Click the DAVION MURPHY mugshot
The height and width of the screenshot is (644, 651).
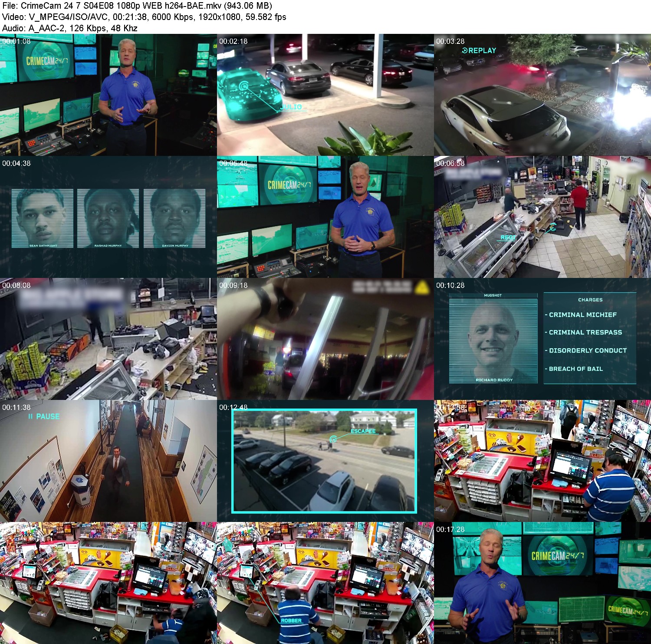point(174,218)
